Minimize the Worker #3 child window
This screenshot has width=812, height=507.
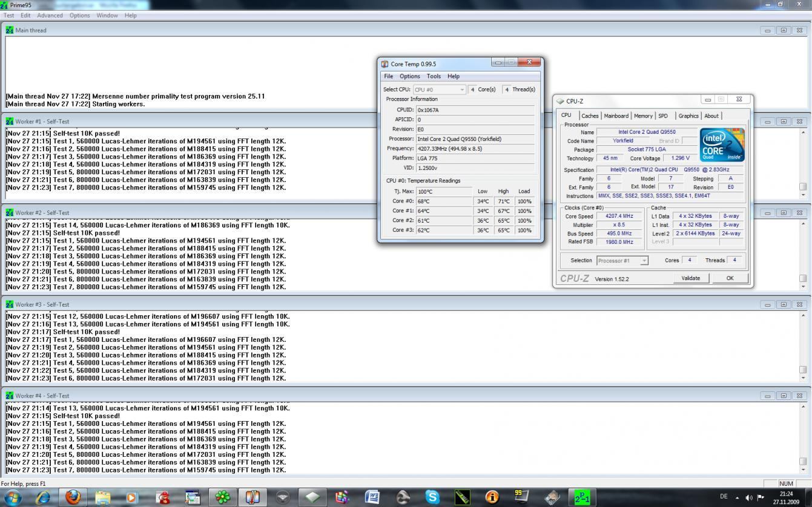[x=767, y=305]
